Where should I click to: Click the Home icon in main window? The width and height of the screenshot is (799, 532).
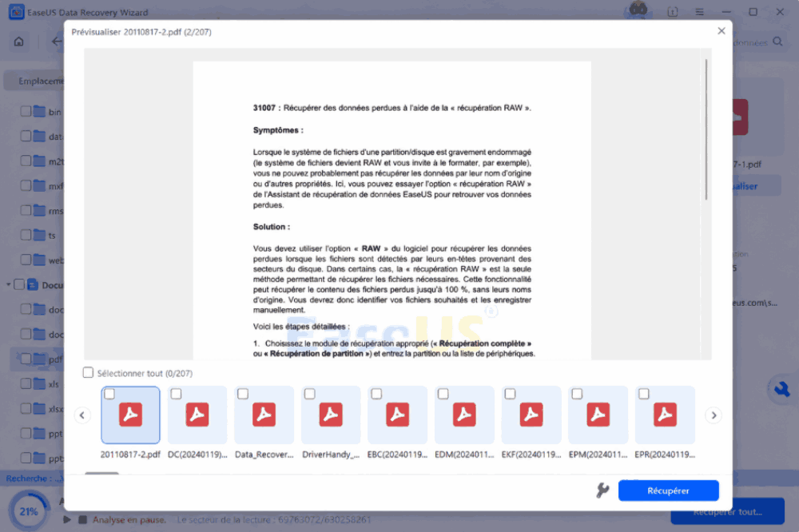[19, 42]
